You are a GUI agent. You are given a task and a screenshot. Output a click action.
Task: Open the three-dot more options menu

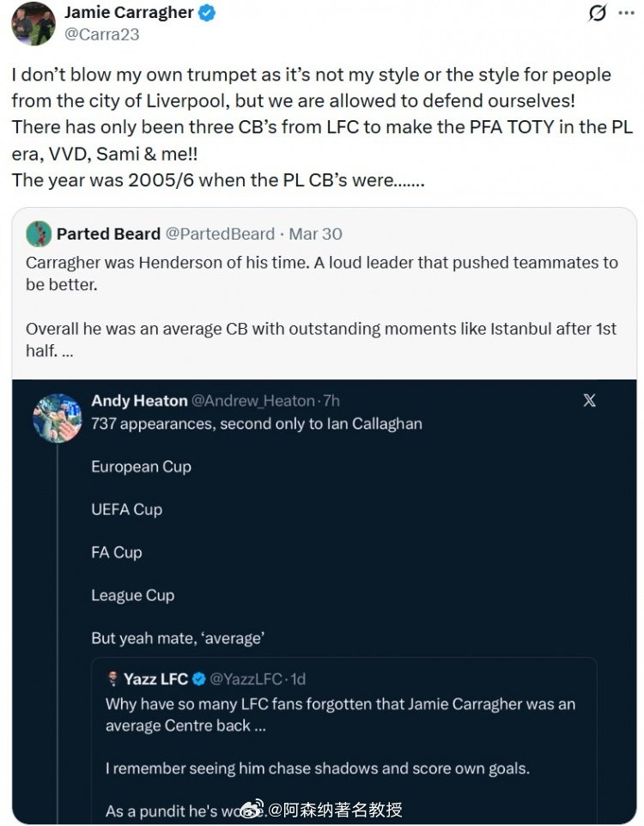[626, 14]
